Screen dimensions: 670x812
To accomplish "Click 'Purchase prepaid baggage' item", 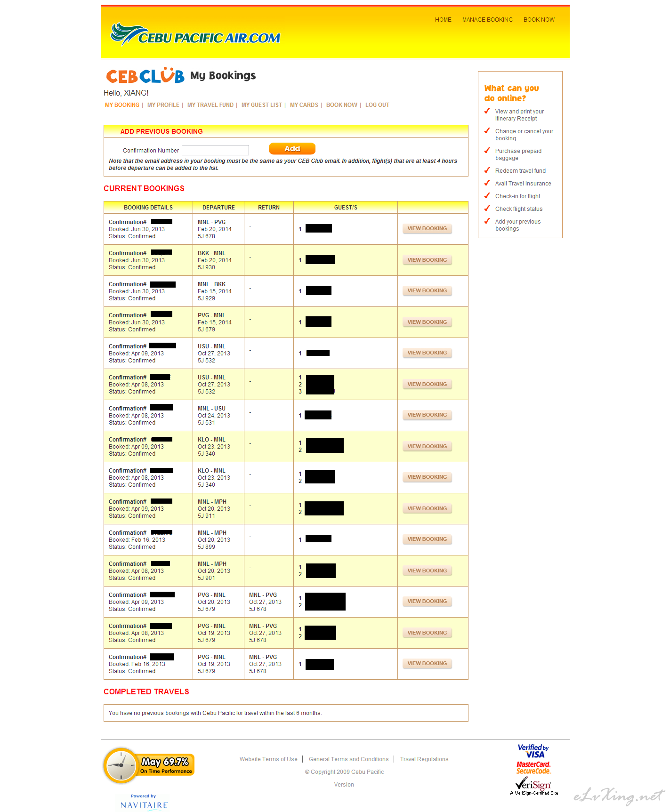I will click(x=518, y=154).
